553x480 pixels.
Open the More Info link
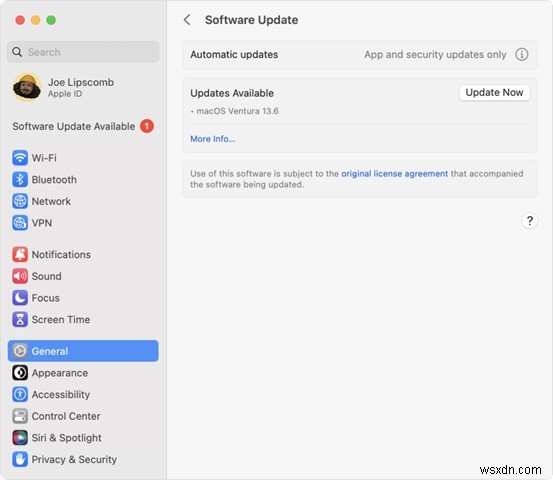tap(213, 139)
